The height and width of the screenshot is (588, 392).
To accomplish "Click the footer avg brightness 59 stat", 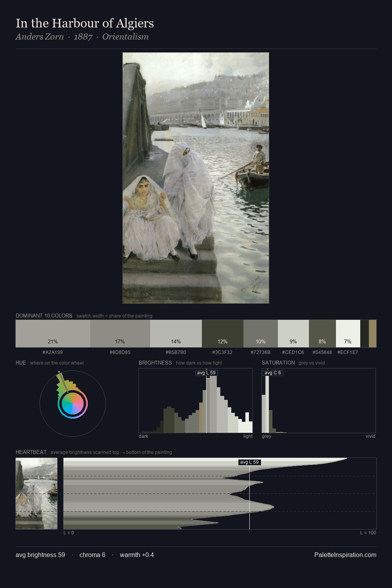I will pyautogui.click(x=40, y=555).
